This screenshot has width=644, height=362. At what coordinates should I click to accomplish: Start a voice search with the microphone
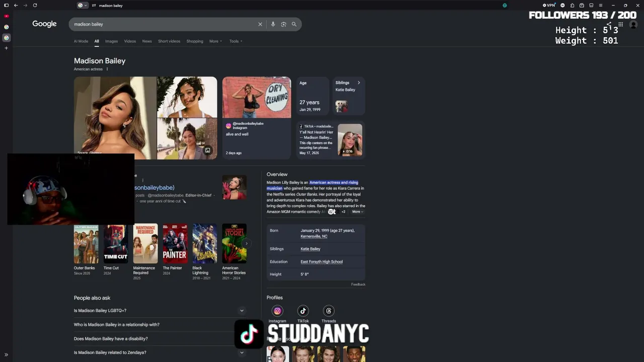273,24
